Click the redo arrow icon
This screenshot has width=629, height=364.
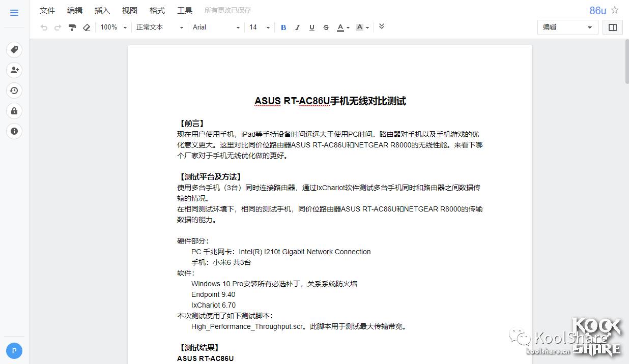58,27
